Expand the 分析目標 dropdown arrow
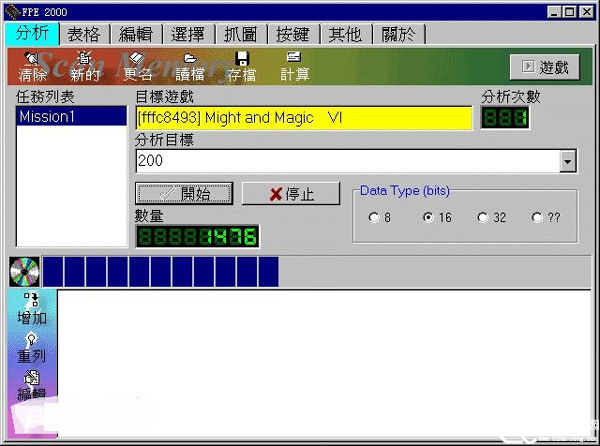This screenshot has width=600, height=446. 568,161
